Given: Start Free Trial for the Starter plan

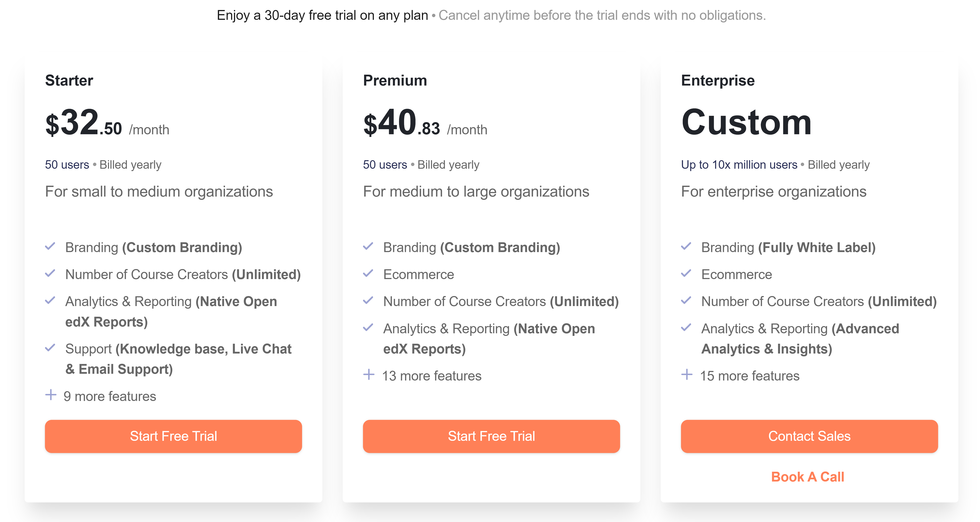Looking at the screenshot, I should point(173,436).
